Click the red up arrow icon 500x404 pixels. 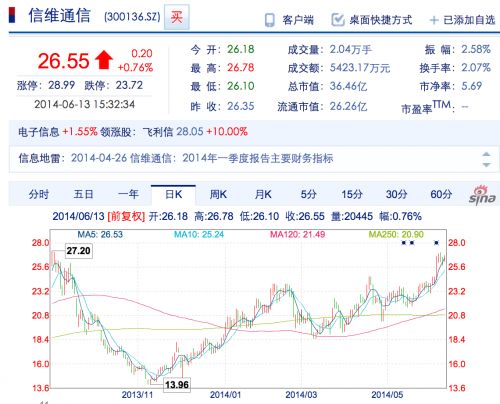pos(104,60)
